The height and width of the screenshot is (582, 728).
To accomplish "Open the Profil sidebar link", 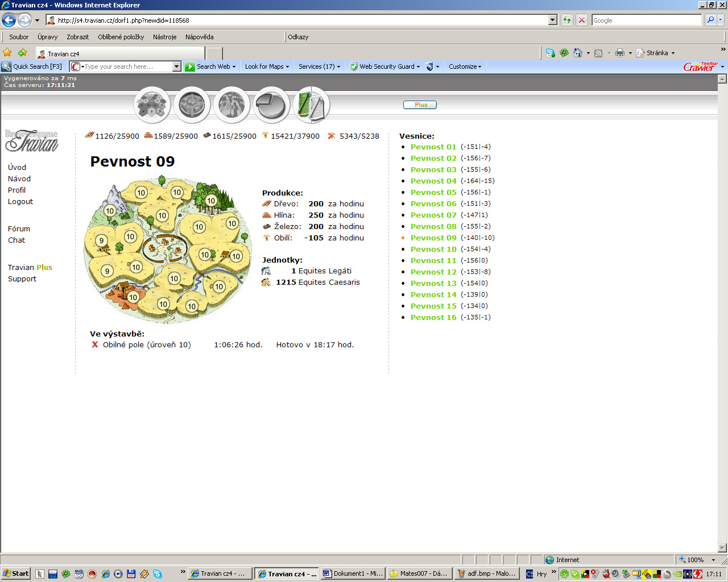I will [16, 190].
